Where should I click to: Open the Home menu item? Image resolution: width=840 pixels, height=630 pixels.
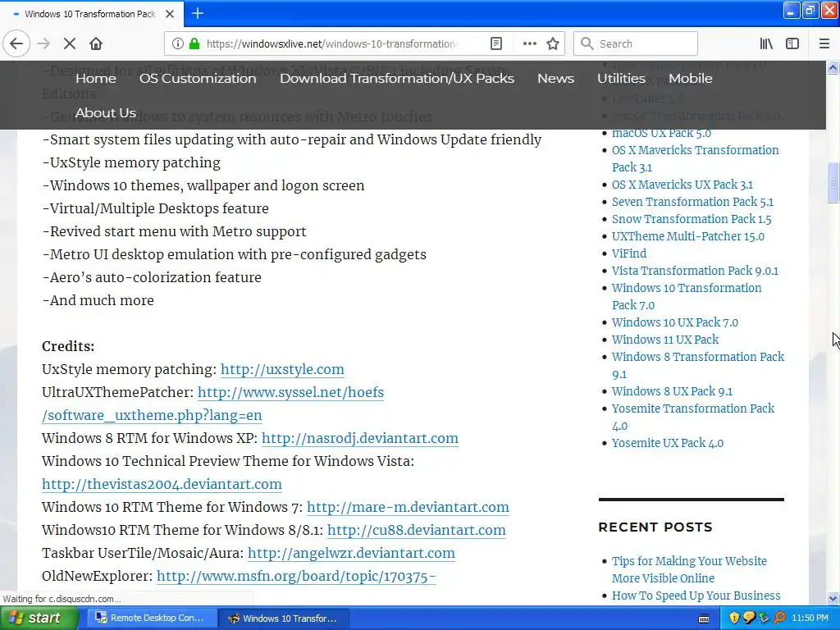coord(96,78)
